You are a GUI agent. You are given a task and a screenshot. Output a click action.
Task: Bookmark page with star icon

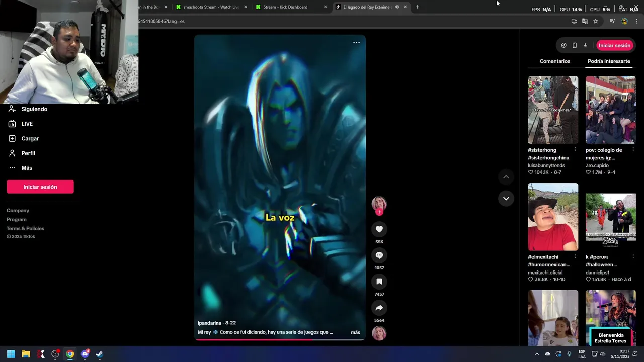click(x=596, y=21)
